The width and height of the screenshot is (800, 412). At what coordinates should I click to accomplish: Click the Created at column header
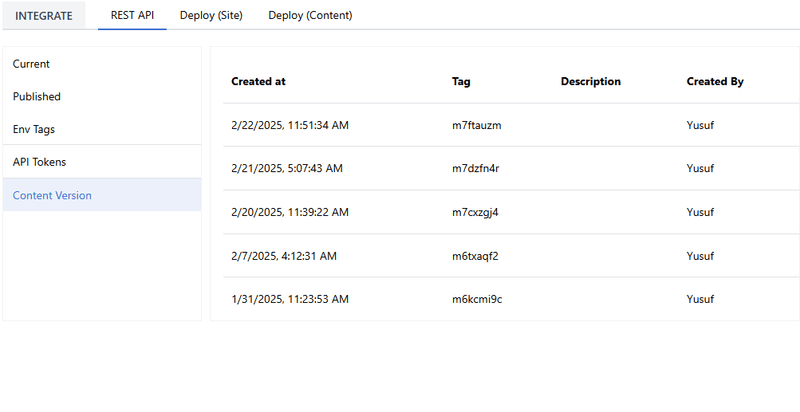(x=258, y=82)
